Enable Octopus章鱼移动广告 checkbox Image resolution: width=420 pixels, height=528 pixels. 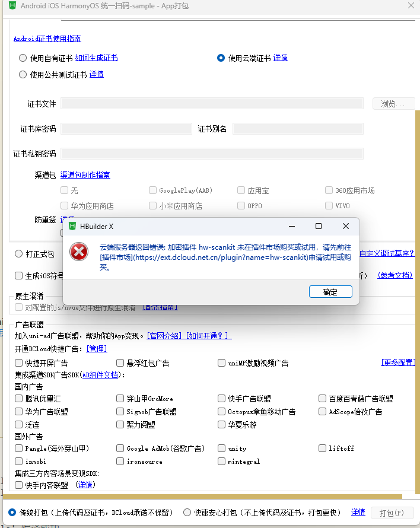(221, 411)
